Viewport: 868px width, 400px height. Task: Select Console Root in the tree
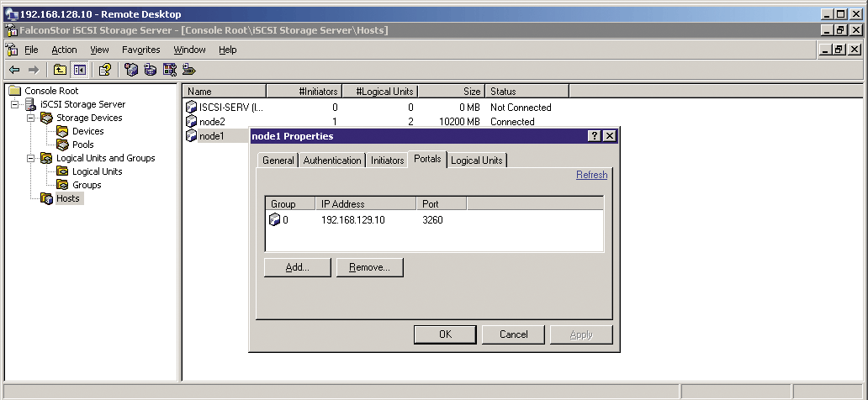[x=51, y=91]
